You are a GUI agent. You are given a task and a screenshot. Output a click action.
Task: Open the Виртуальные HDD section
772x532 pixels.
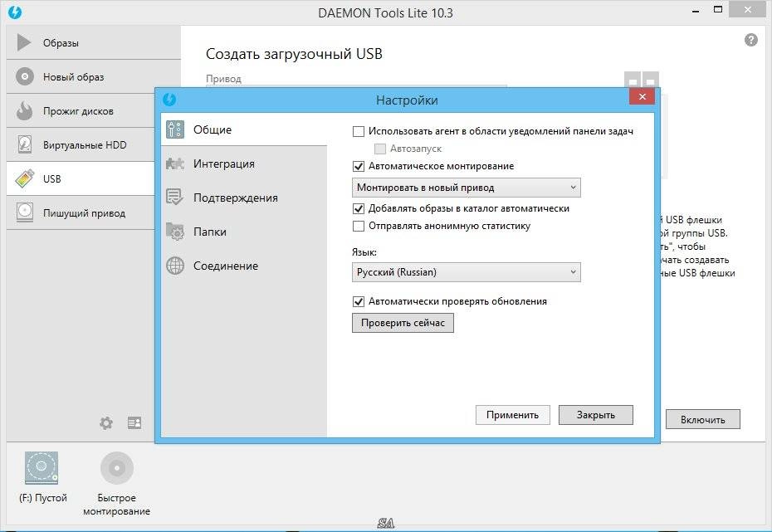click(81, 144)
